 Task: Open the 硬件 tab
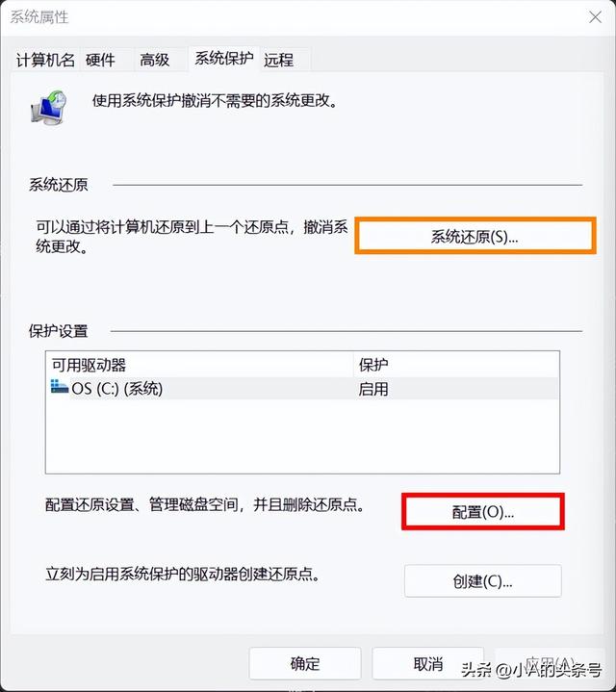[101, 60]
